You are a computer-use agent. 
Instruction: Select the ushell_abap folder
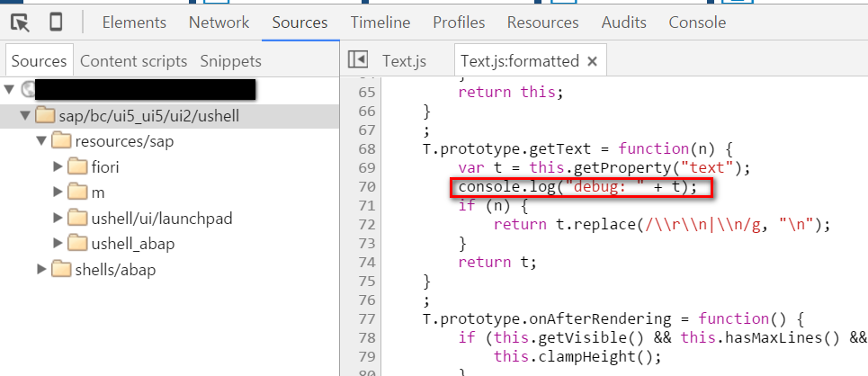pyautogui.click(x=133, y=244)
